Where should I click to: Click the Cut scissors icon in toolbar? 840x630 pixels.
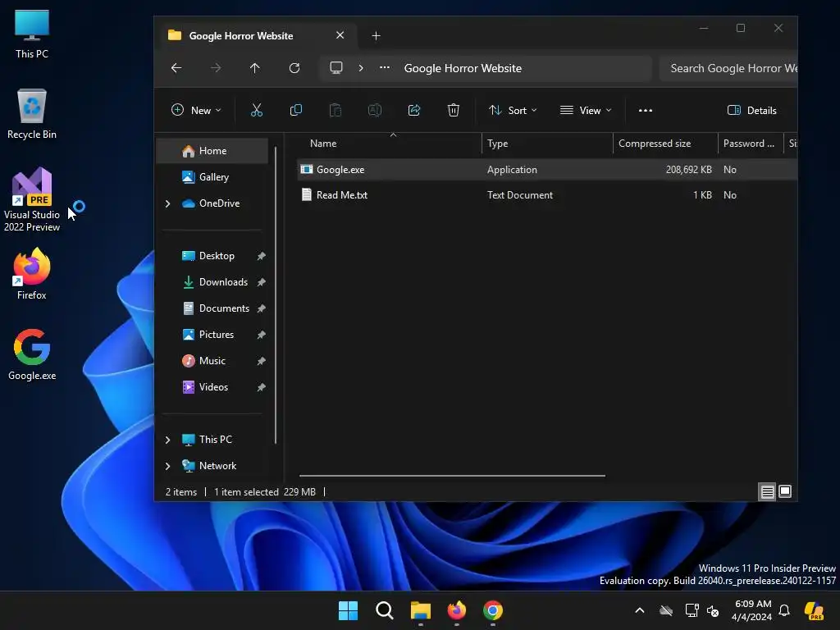257,111
